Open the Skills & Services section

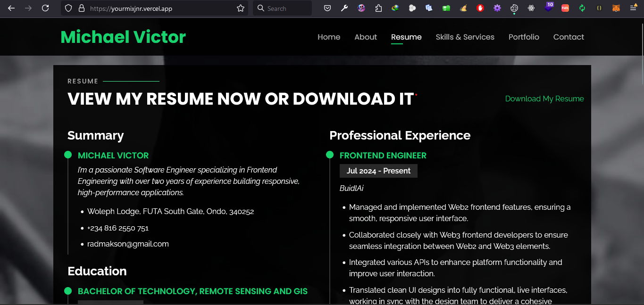click(465, 37)
